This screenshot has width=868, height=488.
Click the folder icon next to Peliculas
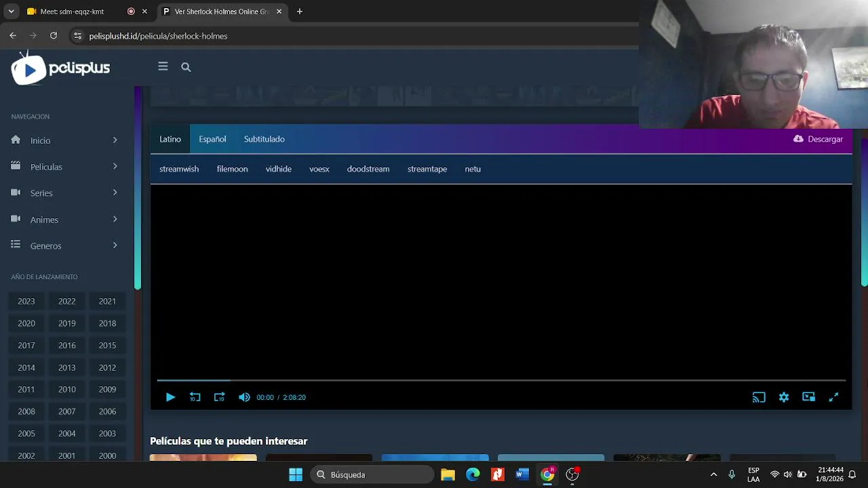(16, 166)
